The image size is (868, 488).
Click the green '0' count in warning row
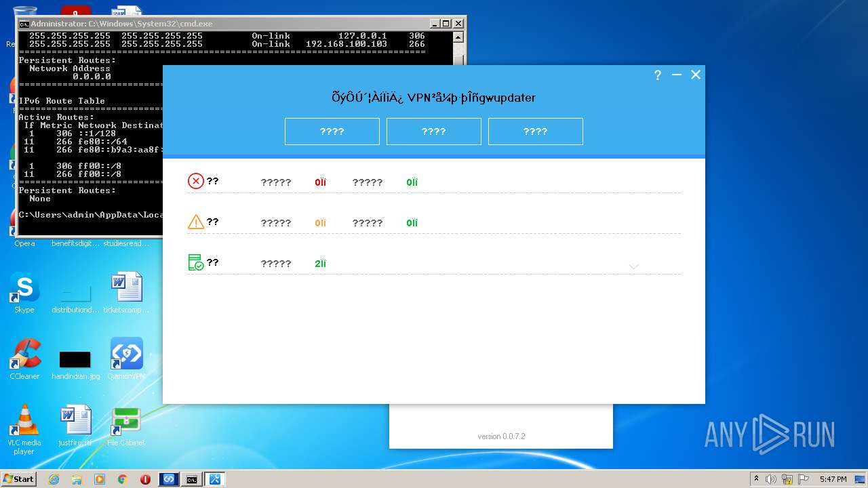pyautogui.click(x=412, y=223)
